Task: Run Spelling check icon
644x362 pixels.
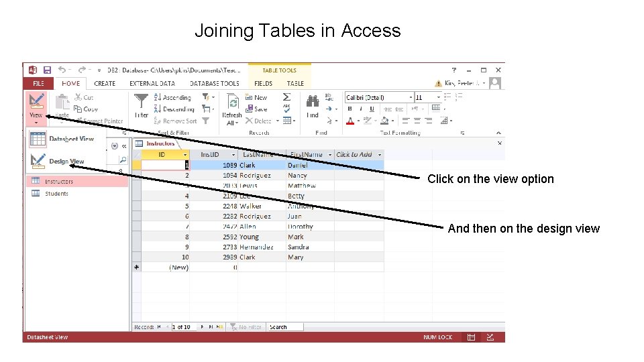Action: point(286,109)
